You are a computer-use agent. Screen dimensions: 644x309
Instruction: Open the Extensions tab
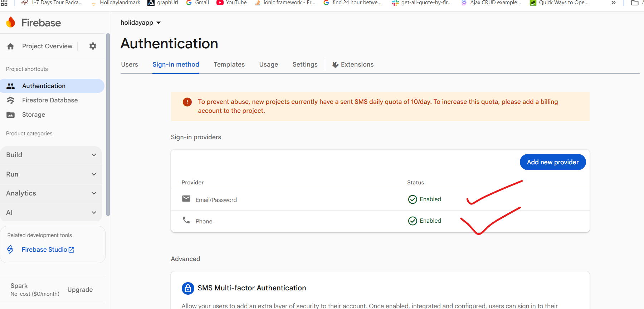point(353,64)
